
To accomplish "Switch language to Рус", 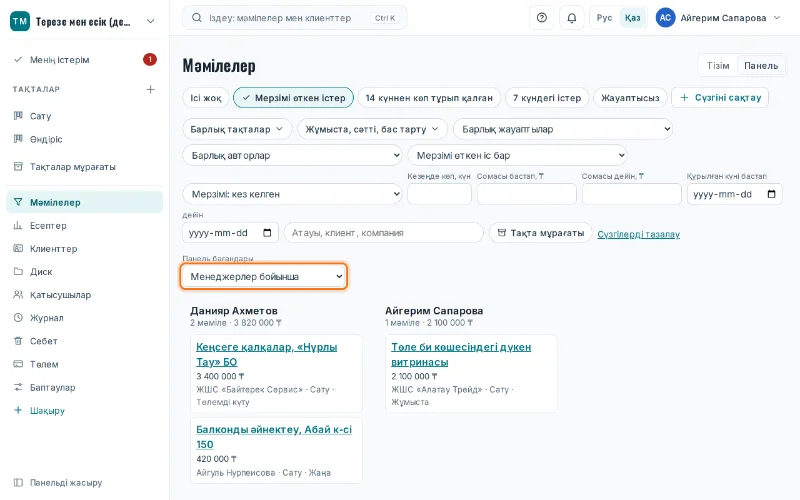I will (x=604, y=18).
